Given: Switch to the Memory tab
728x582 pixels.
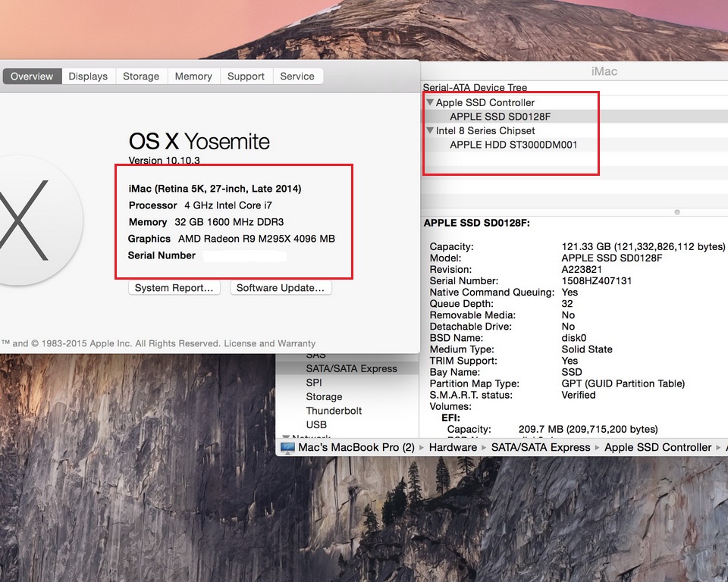Looking at the screenshot, I should coord(193,76).
